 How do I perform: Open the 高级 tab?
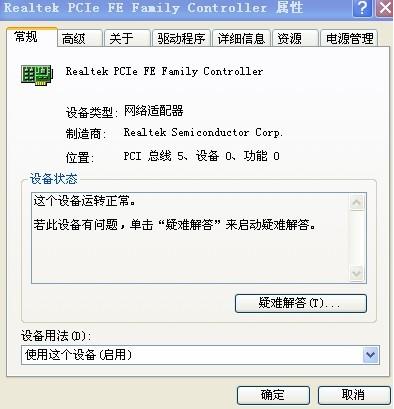click(80, 39)
